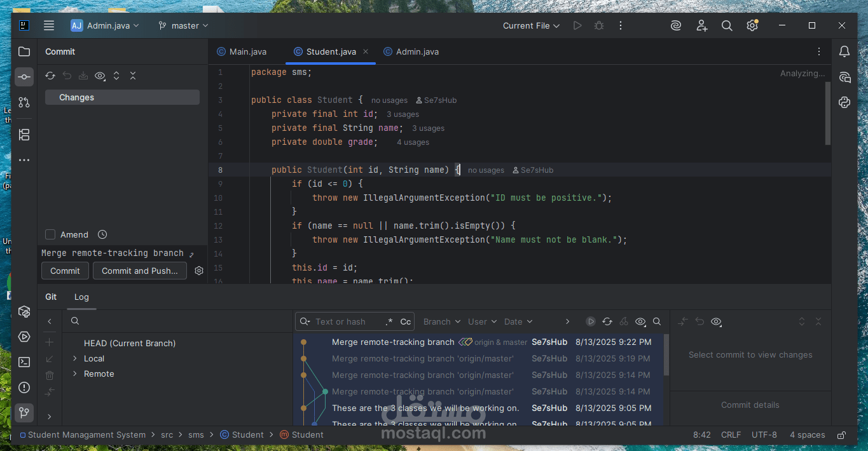Debug the current file
The width and height of the screenshot is (868, 451).
tap(599, 25)
